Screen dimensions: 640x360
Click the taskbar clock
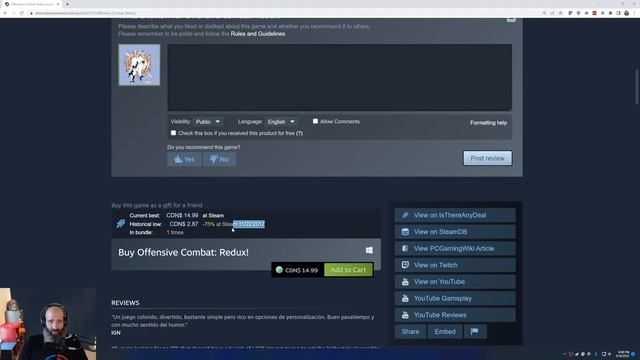(623, 354)
